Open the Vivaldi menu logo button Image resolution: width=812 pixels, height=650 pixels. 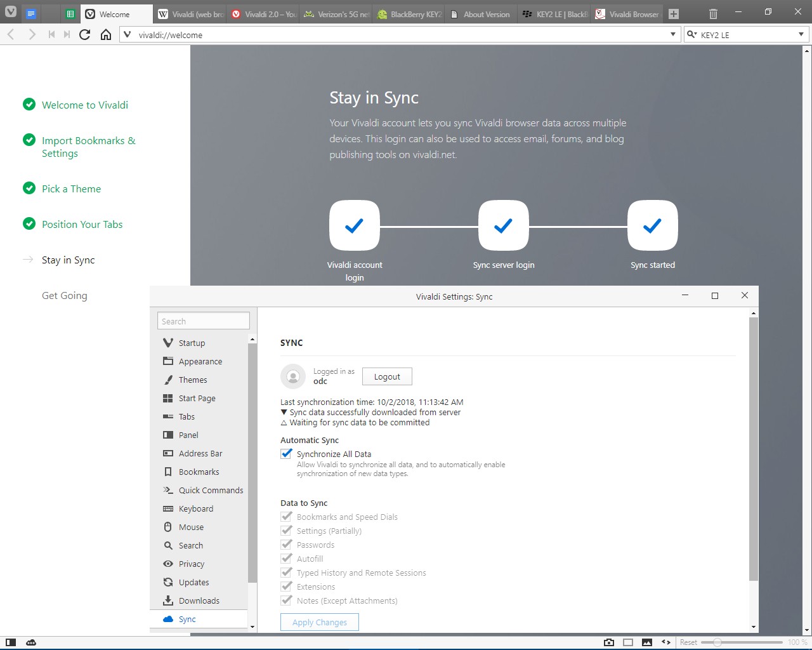point(11,11)
